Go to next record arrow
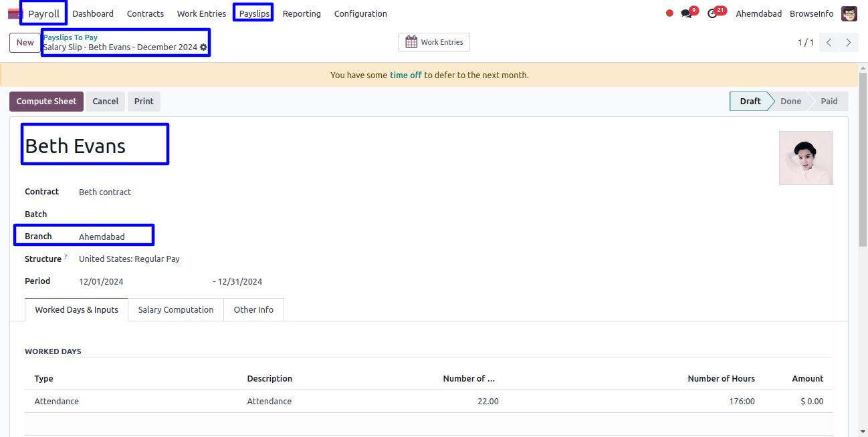The width and height of the screenshot is (868, 437). click(849, 43)
